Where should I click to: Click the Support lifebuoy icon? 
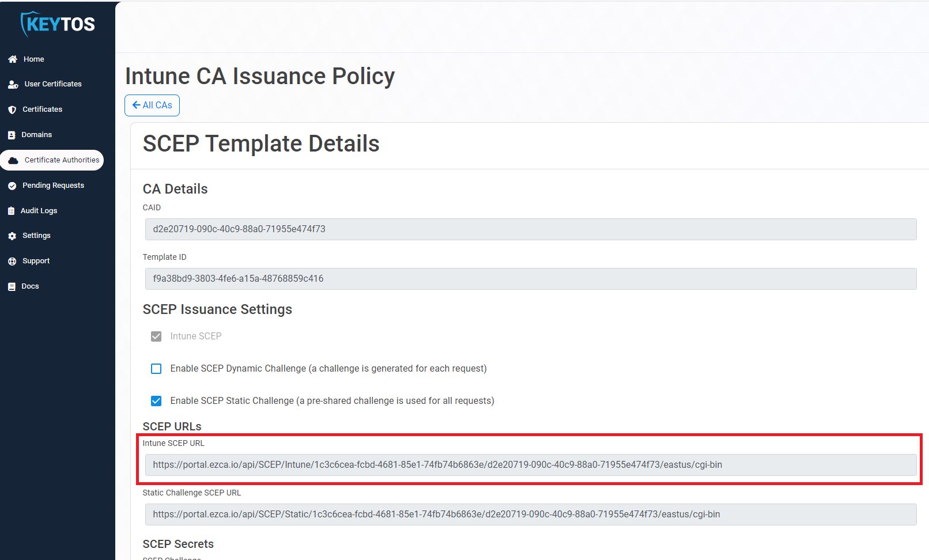12,261
